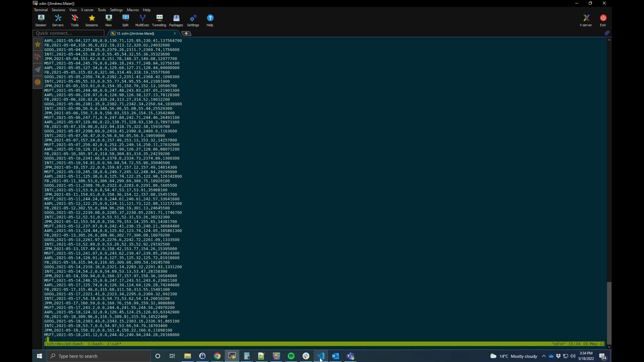This screenshot has height=362, width=644.
Task: Toggle the X server icon
Action: point(586,20)
